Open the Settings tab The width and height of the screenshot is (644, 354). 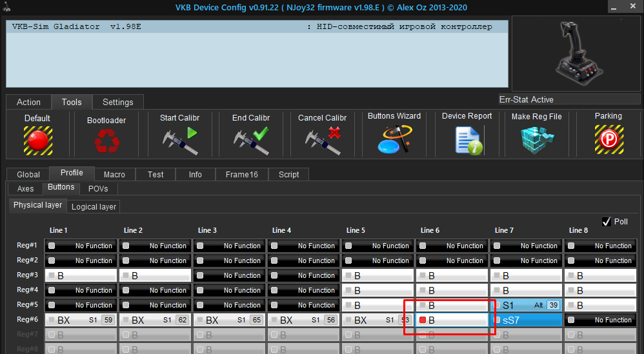(118, 102)
